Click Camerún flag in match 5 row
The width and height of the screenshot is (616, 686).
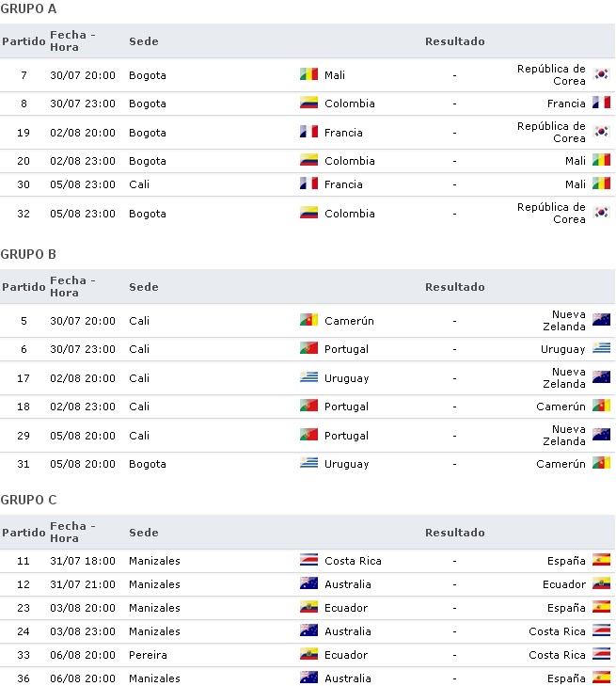[x=308, y=320]
